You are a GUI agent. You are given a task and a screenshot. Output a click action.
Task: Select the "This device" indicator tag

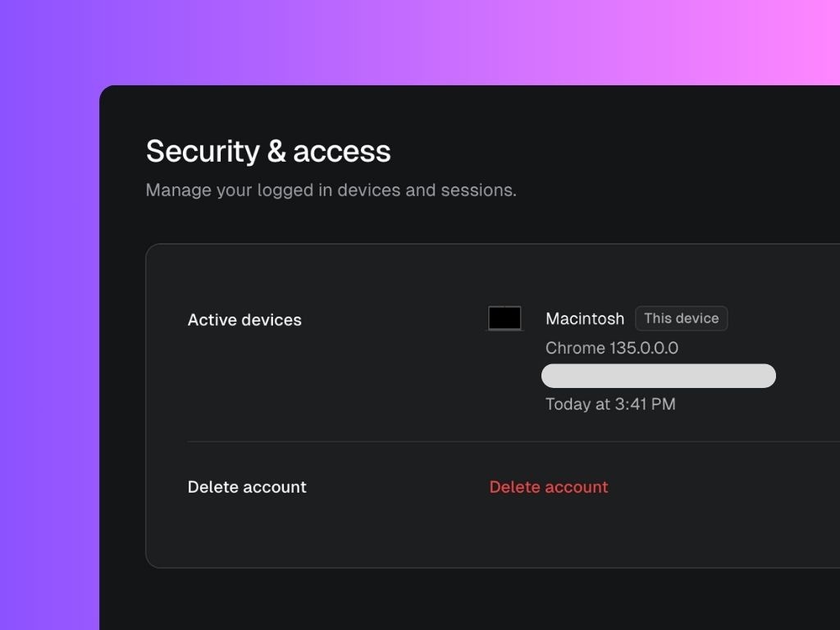click(x=681, y=318)
